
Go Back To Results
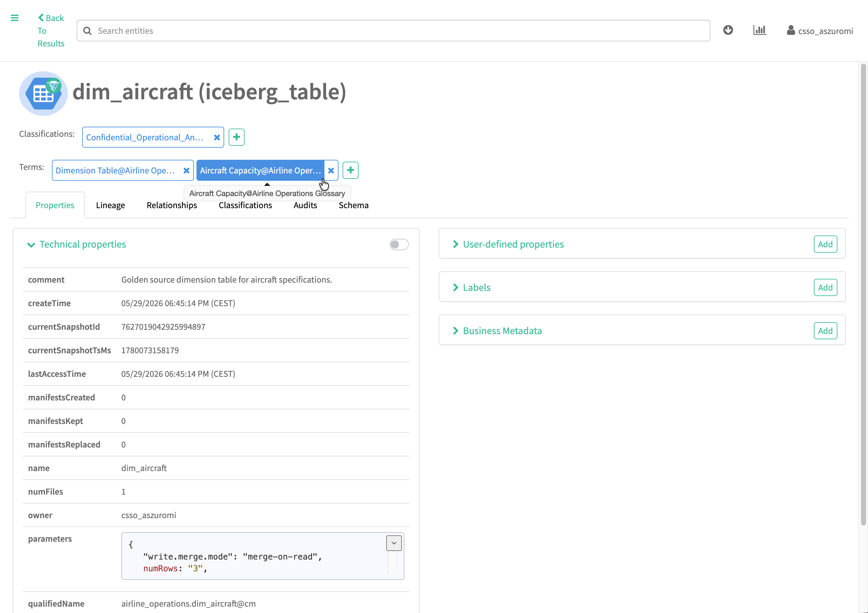(x=51, y=31)
